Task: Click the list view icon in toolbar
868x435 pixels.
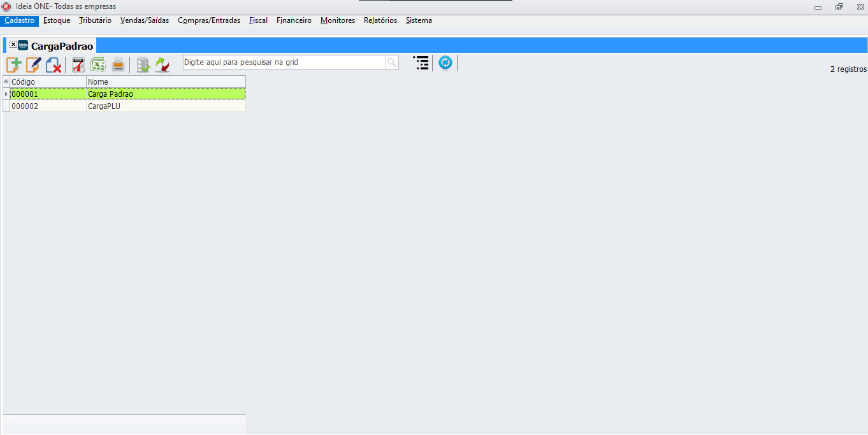Action: [x=421, y=62]
